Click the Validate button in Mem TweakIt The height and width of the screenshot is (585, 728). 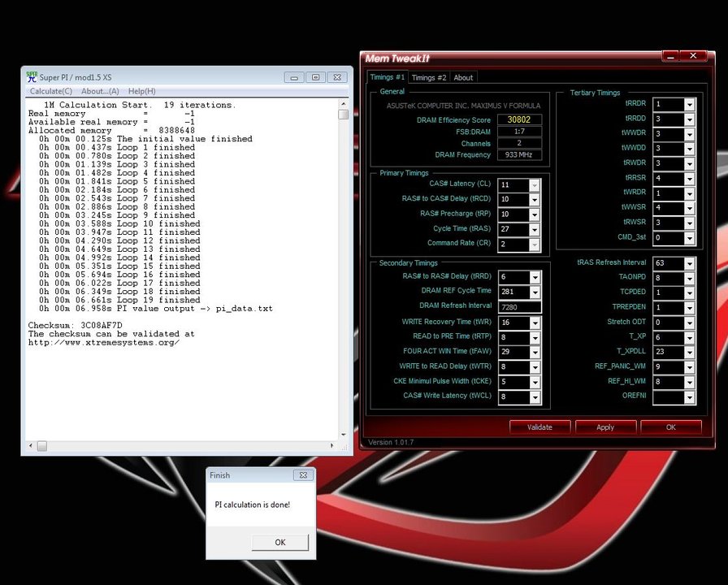pyautogui.click(x=539, y=427)
